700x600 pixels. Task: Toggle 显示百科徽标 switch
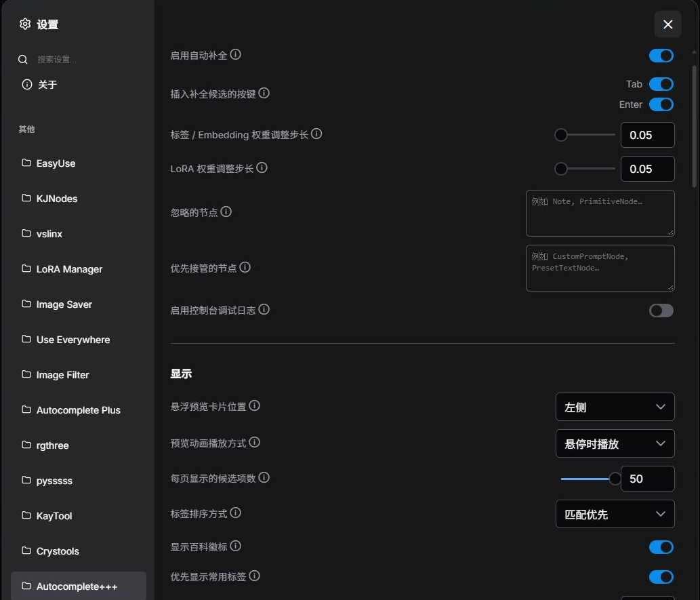661,547
